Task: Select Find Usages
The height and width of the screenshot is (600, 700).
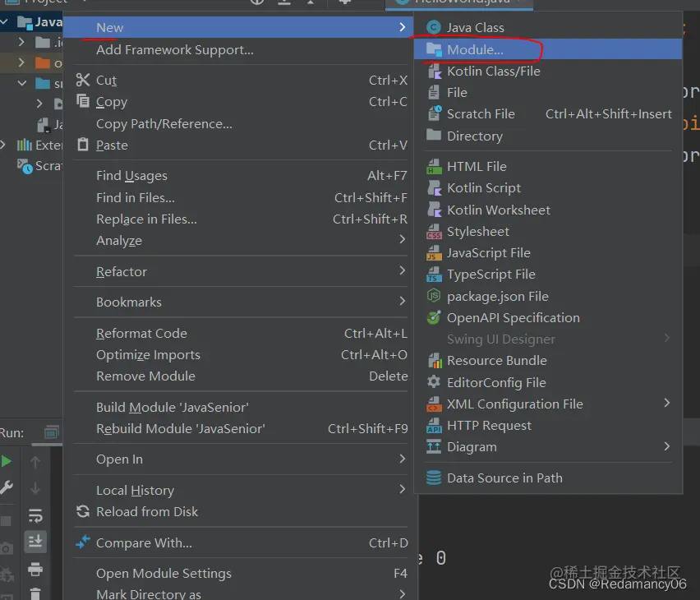Action: click(131, 176)
